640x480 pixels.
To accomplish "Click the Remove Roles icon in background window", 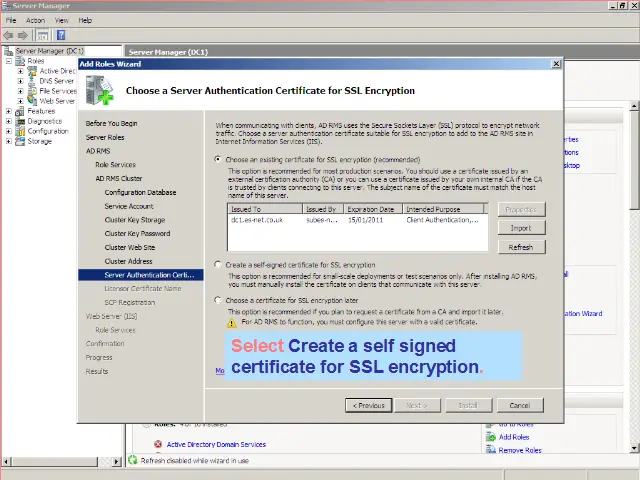I will point(491,449).
